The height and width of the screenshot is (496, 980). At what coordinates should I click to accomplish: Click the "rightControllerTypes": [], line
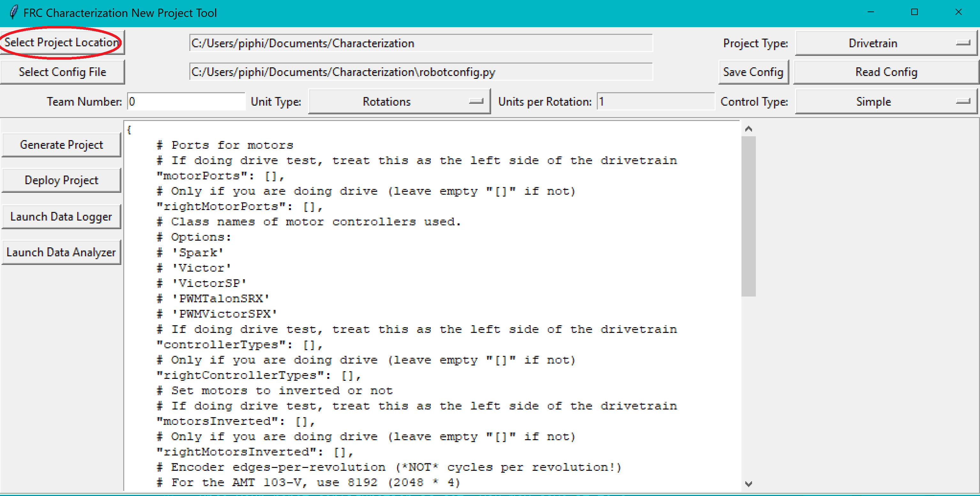259,375
